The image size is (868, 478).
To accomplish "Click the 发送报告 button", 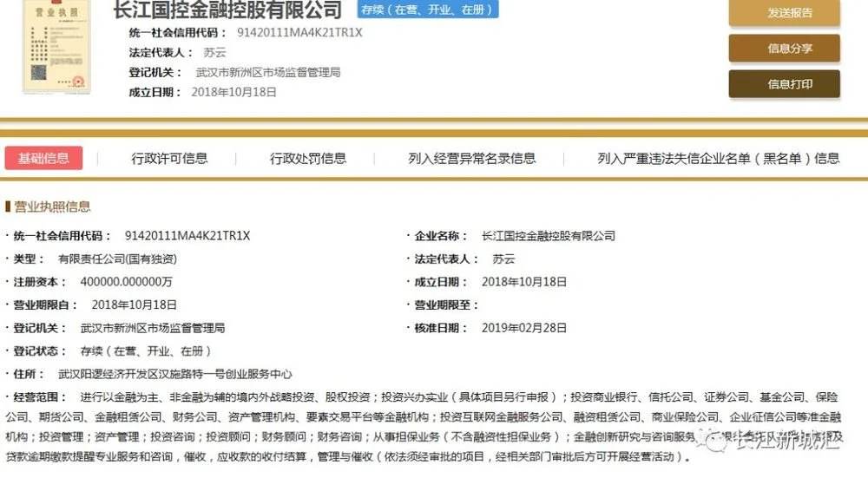I will pos(784,13).
